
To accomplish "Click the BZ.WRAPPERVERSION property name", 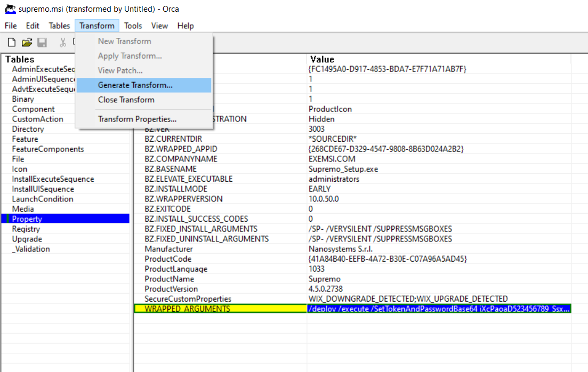I will pyautogui.click(x=183, y=199).
